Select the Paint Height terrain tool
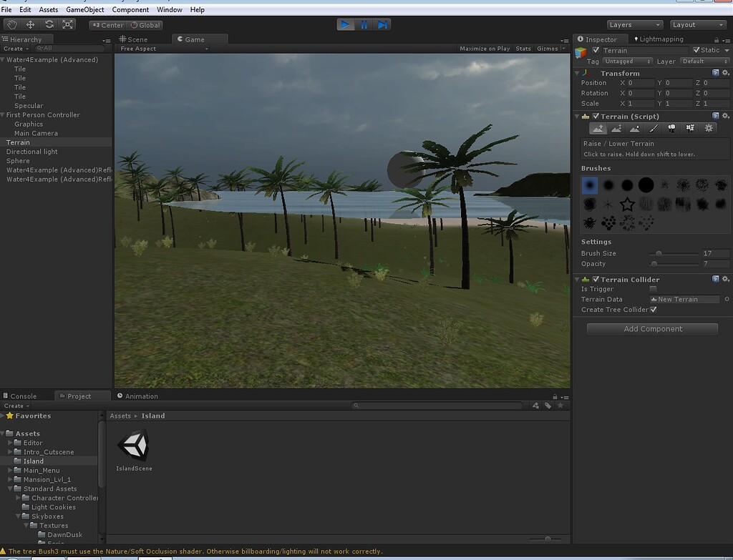Screen dimensions: 733x560 tap(617, 128)
